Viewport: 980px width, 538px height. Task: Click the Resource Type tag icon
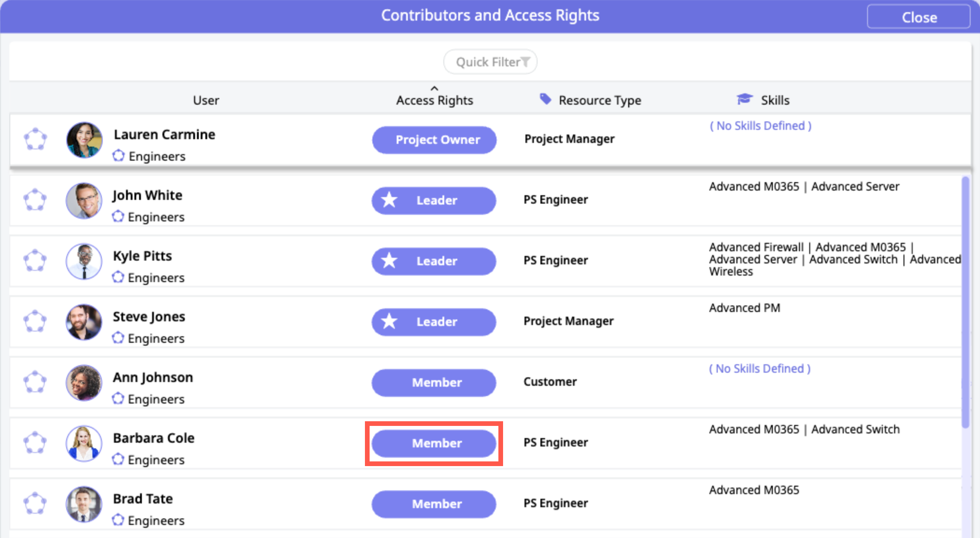[545, 99]
